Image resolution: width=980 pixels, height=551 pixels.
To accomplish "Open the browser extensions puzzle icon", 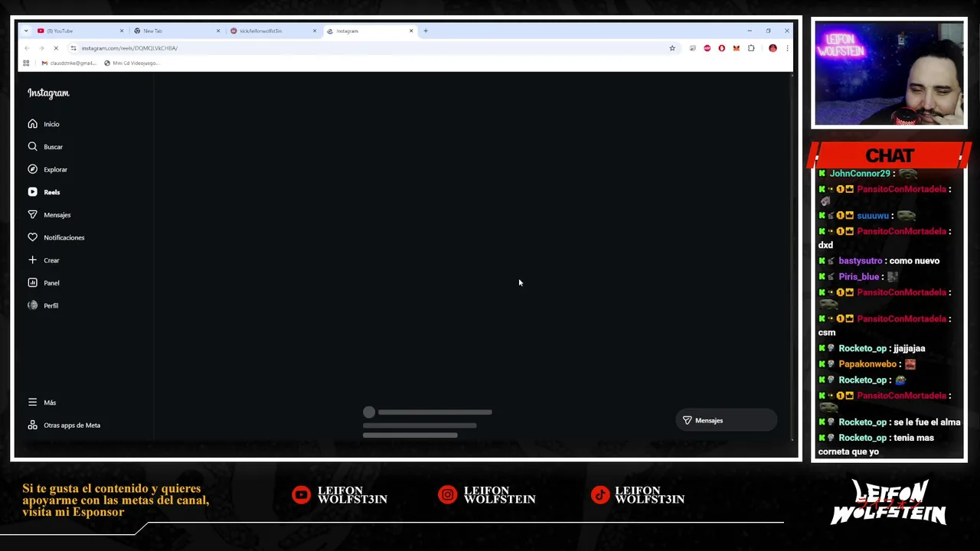I will pyautogui.click(x=751, y=48).
